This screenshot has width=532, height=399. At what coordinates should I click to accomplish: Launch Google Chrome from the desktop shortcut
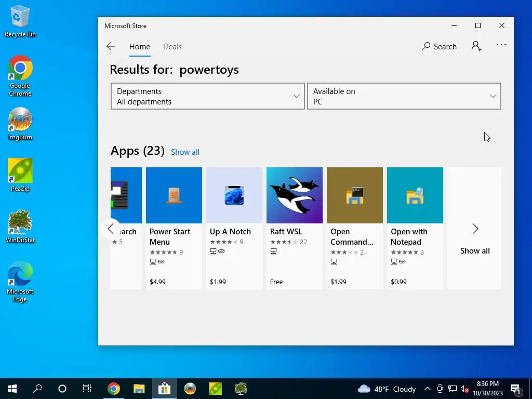click(x=20, y=76)
